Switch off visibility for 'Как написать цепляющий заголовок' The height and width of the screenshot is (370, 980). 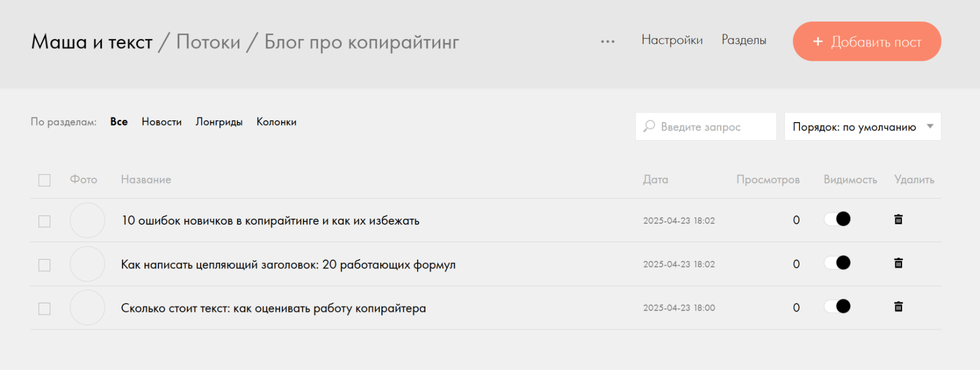(837, 263)
